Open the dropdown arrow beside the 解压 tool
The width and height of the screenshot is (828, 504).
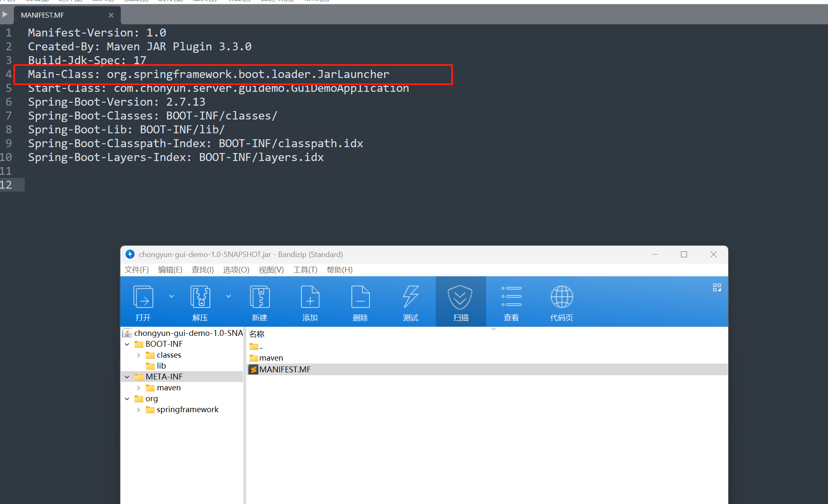point(229,296)
